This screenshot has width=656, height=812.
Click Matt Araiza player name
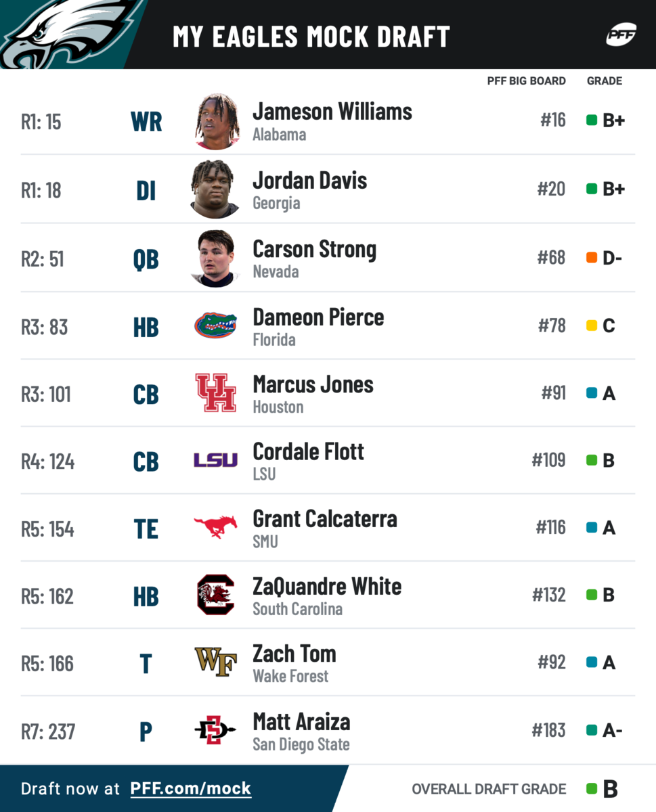coord(301,722)
